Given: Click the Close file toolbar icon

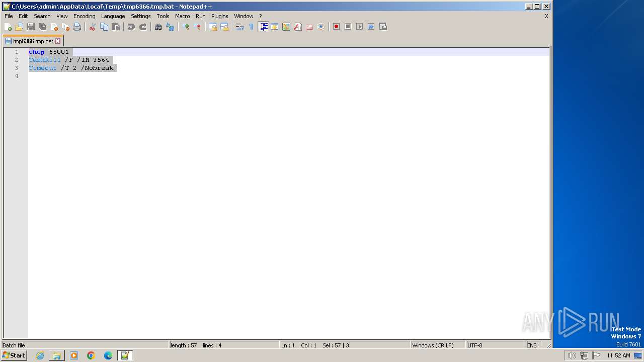Looking at the screenshot, I should point(54,27).
